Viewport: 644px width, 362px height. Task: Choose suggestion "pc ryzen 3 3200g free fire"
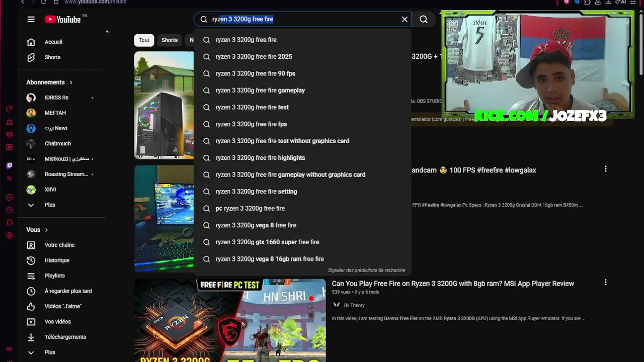pos(302,208)
